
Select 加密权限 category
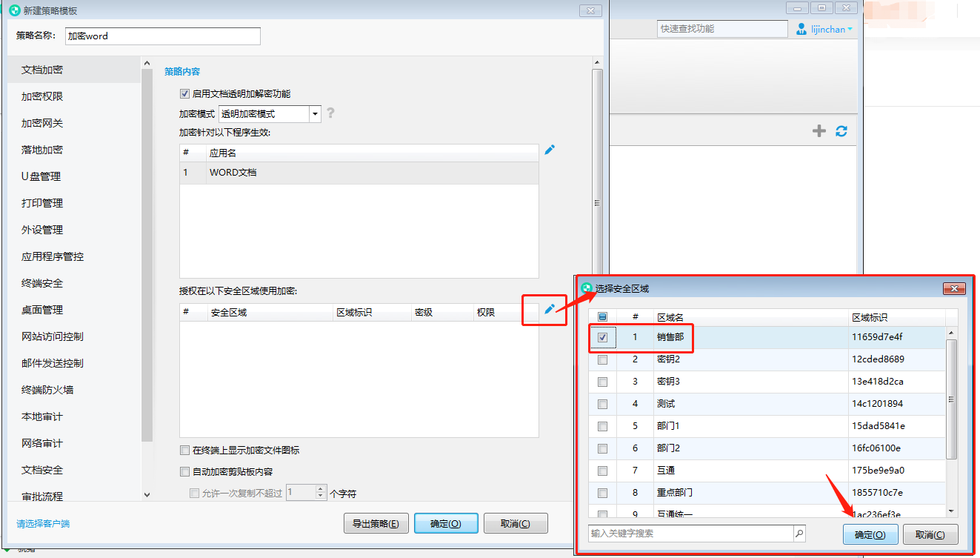tap(74, 96)
